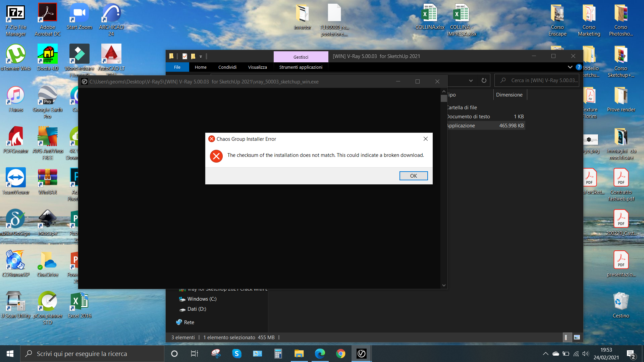
Task: Click the console scrollbar down arrow
Action: (444, 285)
